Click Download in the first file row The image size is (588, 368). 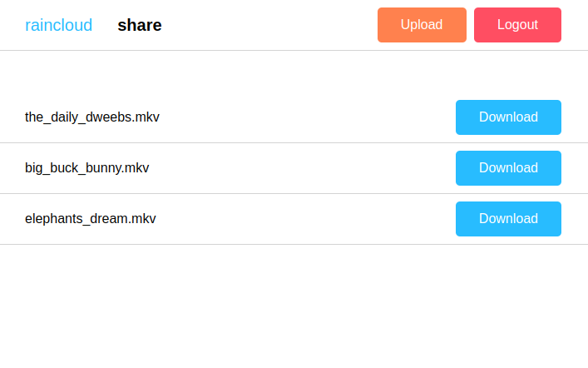[x=508, y=117]
